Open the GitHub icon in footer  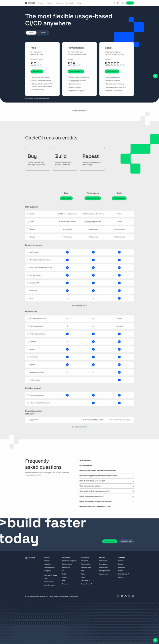126,596
